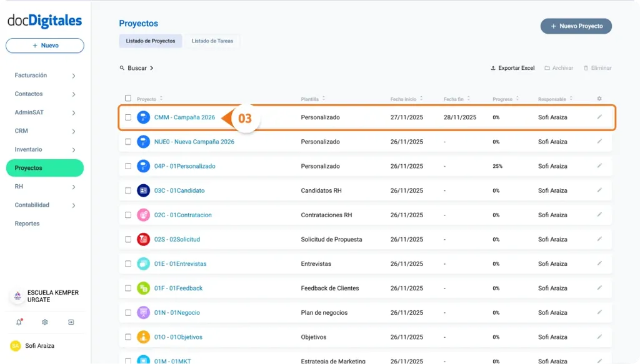Click the docDigitales logo
This screenshot has width=640, height=364.
44,21
